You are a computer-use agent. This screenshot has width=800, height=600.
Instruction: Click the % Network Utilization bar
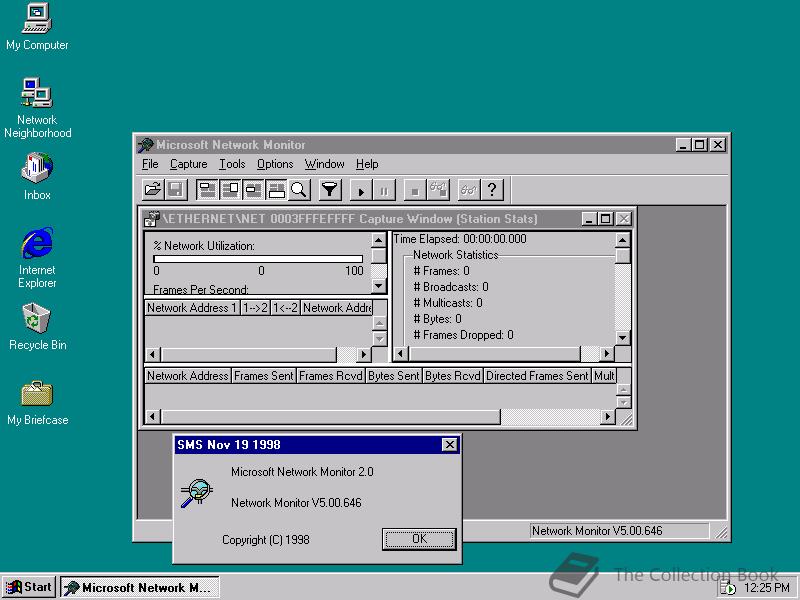click(x=258, y=259)
